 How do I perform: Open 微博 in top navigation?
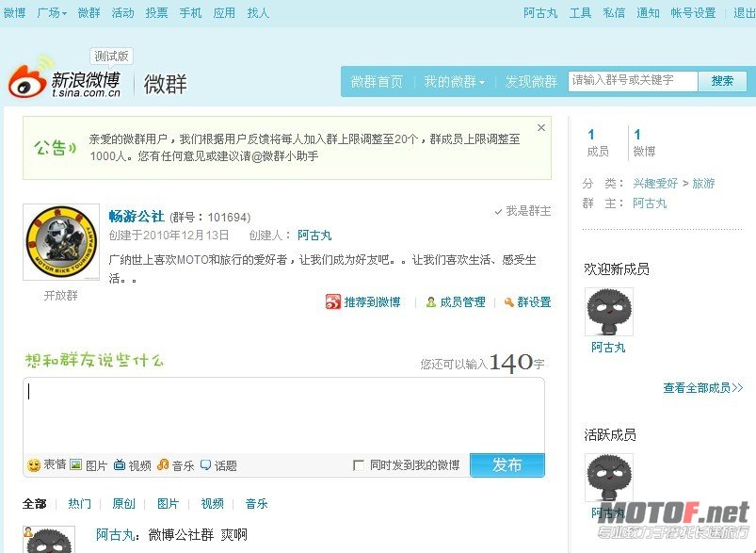click(14, 13)
